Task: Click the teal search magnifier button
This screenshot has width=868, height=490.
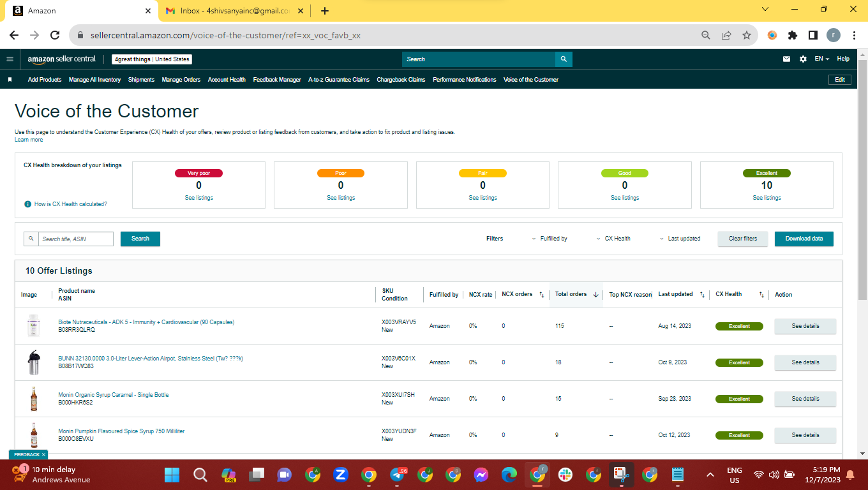Action: [x=564, y=59]
